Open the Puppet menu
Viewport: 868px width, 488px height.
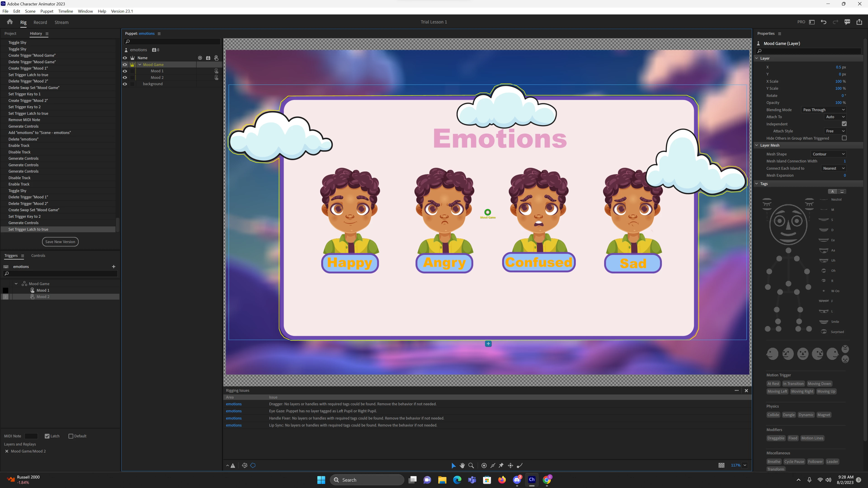47,11
